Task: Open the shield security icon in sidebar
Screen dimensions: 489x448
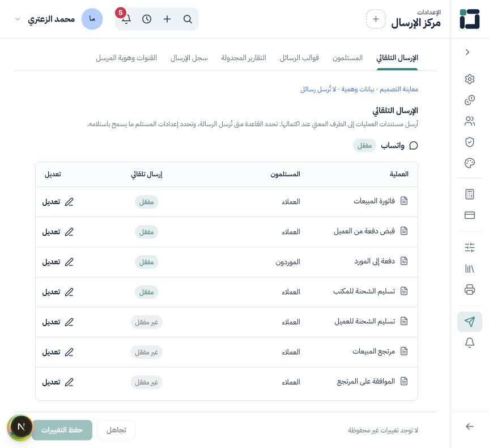Action: 469,142
